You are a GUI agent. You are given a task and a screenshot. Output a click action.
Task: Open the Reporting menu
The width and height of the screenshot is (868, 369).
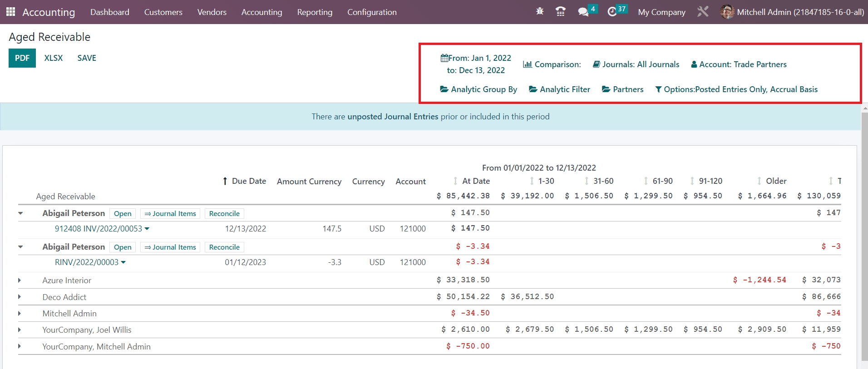315,12
